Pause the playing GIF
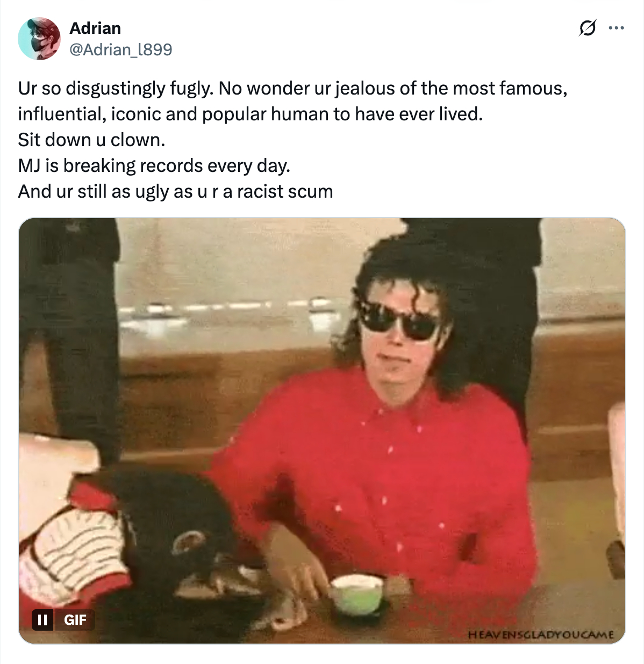This screenshot has width=644, height=664. (42, 620)
